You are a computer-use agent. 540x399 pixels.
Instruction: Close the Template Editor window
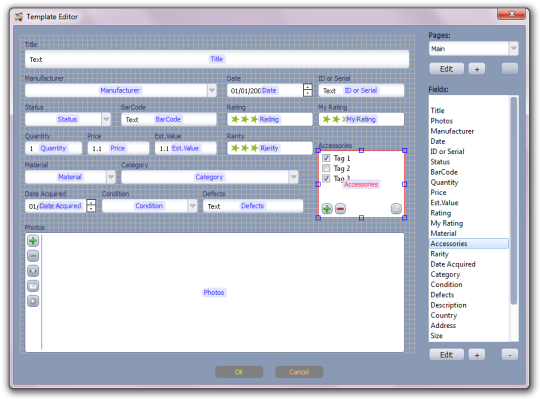coord(511,14)
